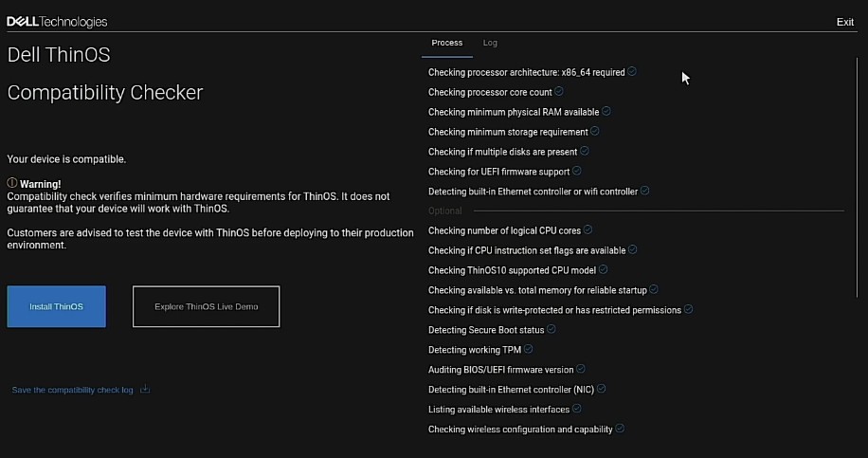Click checkmark beside Detecting working TPM
This screenshot has height=458, width=868.
click(x=529, y=349)
